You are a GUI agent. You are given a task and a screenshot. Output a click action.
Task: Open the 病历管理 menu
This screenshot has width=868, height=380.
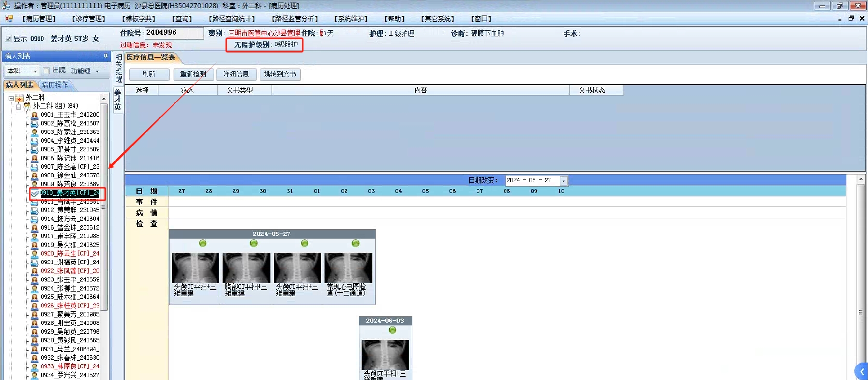tap(39, 19)
